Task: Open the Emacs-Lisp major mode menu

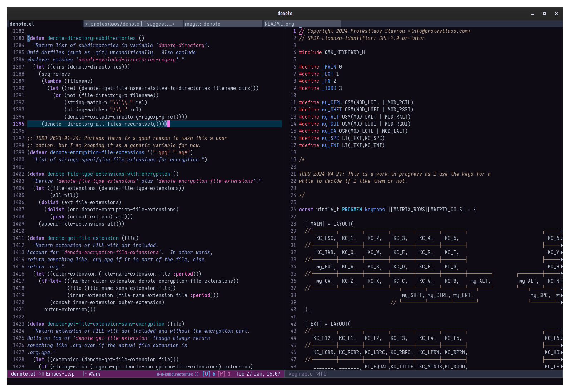Action: (60, 374)
